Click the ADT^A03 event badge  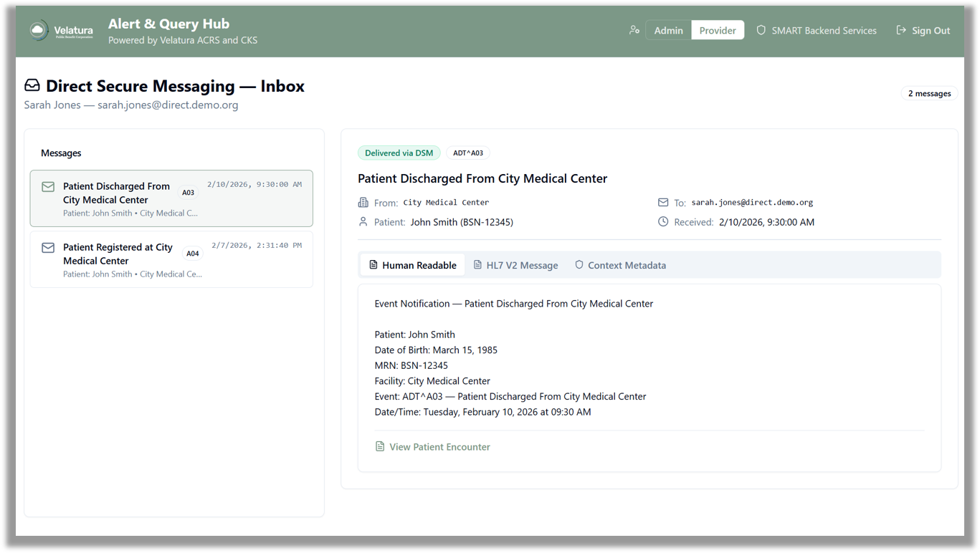[x=468, y=153]
